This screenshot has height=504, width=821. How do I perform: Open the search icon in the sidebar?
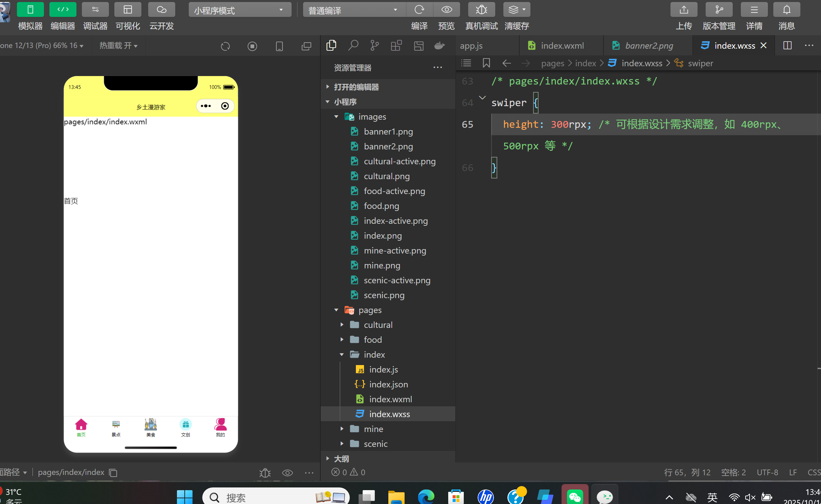tap(353, 45)
